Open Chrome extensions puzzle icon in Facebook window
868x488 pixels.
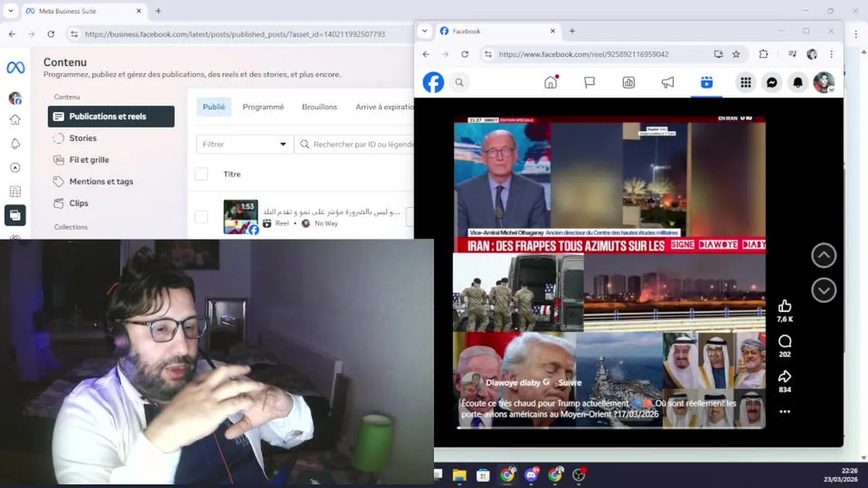point(764,54)
